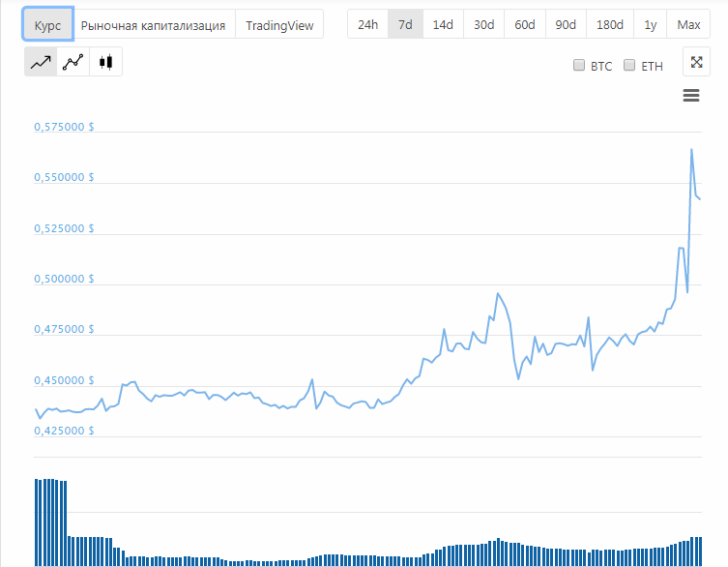Click the 0,475000 $ axis label

64,329
